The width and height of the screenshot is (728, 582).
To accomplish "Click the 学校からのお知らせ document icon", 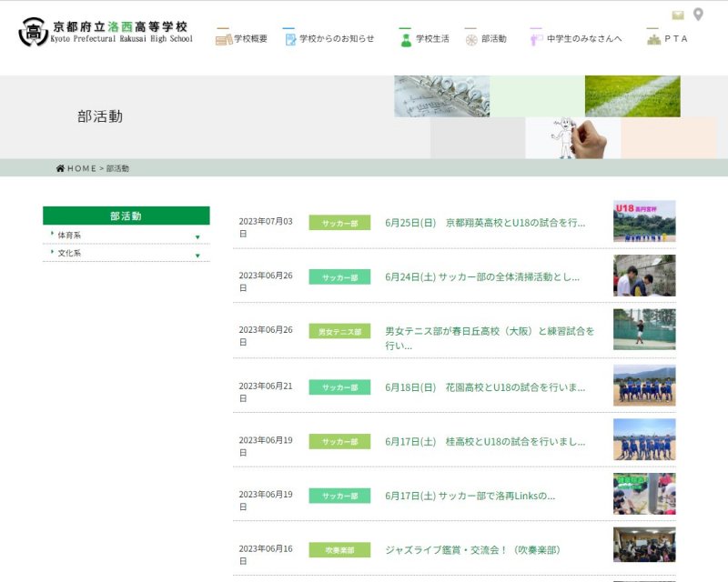I will click(290, 38).
